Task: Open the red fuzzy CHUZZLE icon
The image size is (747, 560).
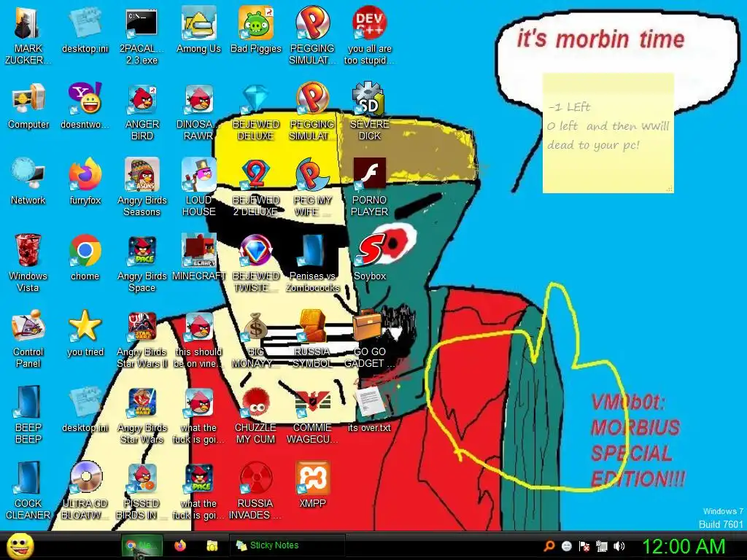Action: 256,414
